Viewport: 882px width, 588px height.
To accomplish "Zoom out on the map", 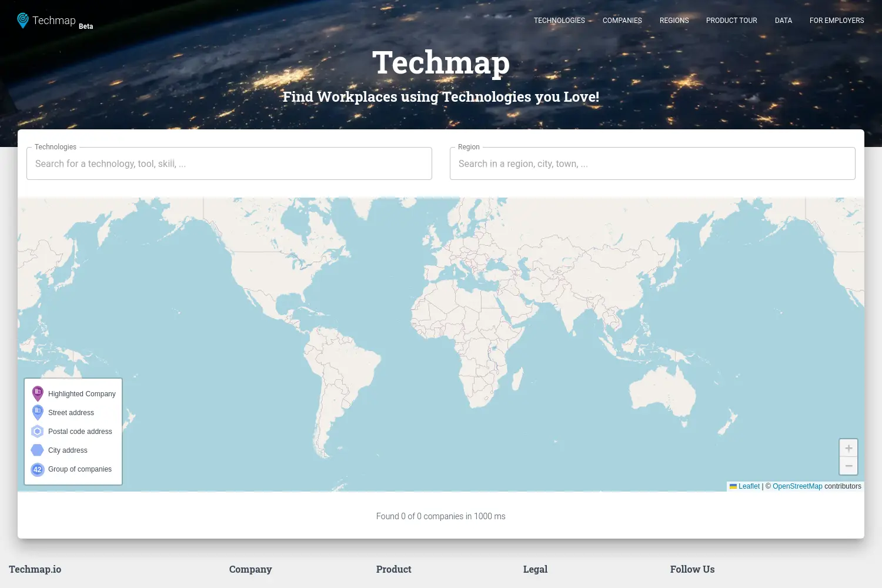I will coord(848,466).
